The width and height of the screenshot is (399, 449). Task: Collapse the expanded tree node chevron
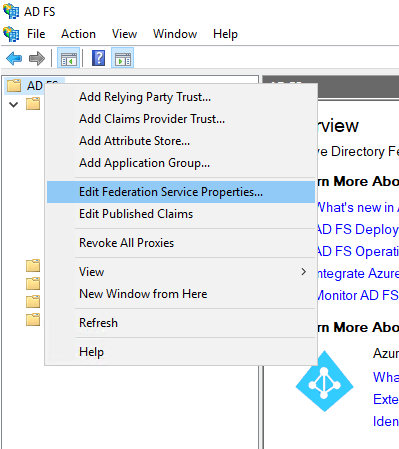(x=13, y=105)
